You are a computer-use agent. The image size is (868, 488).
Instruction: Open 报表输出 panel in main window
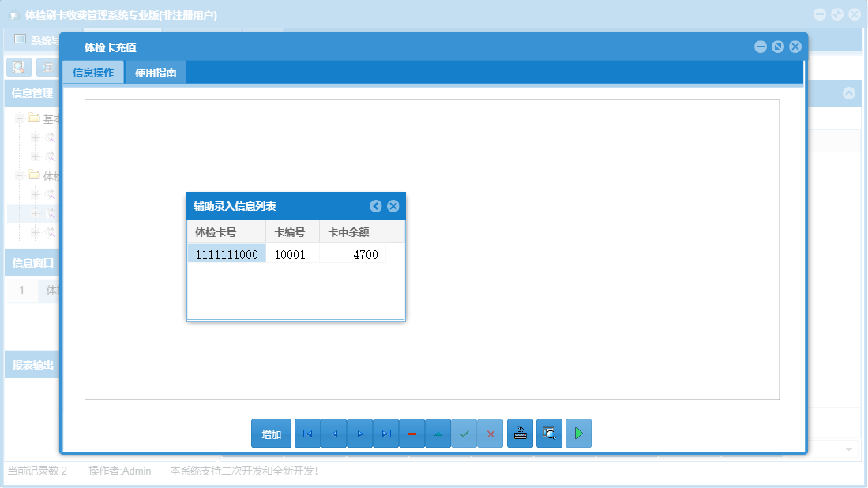(32, 365)
